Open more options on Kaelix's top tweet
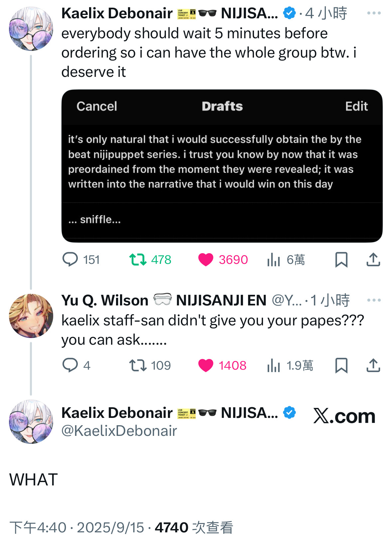The image size is (392, 540). [374, 13]
